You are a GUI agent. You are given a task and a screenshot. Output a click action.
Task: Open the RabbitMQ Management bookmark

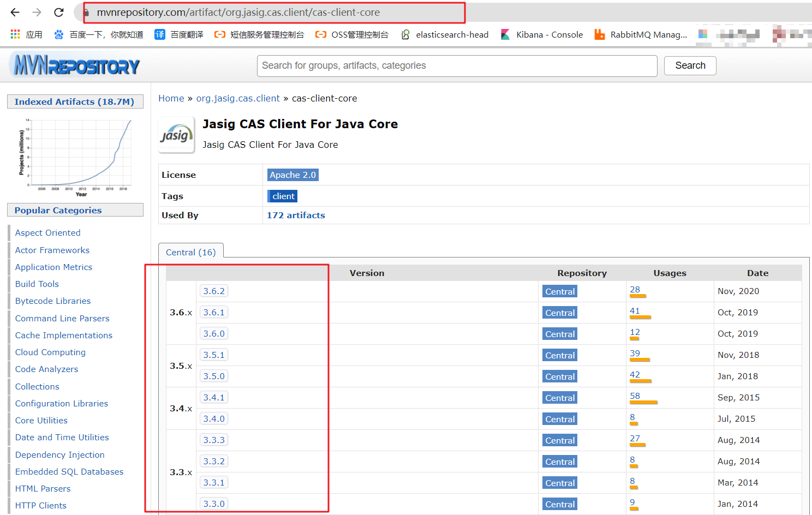point(641,34)
